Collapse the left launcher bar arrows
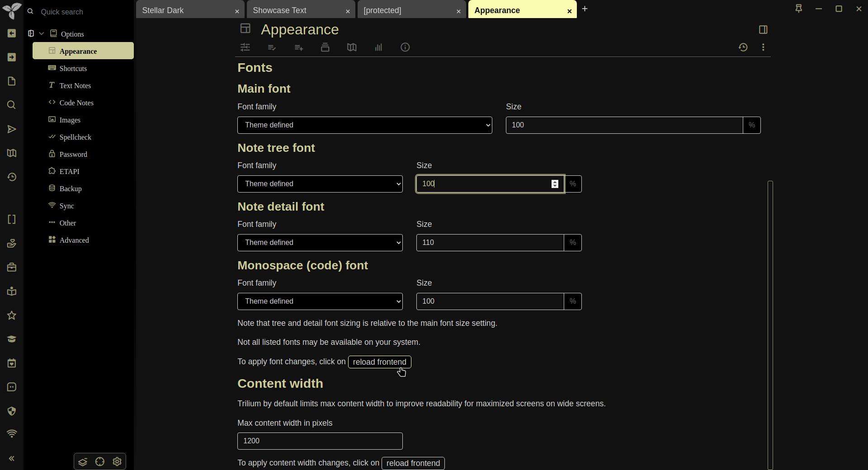 (x=12, y=459)
